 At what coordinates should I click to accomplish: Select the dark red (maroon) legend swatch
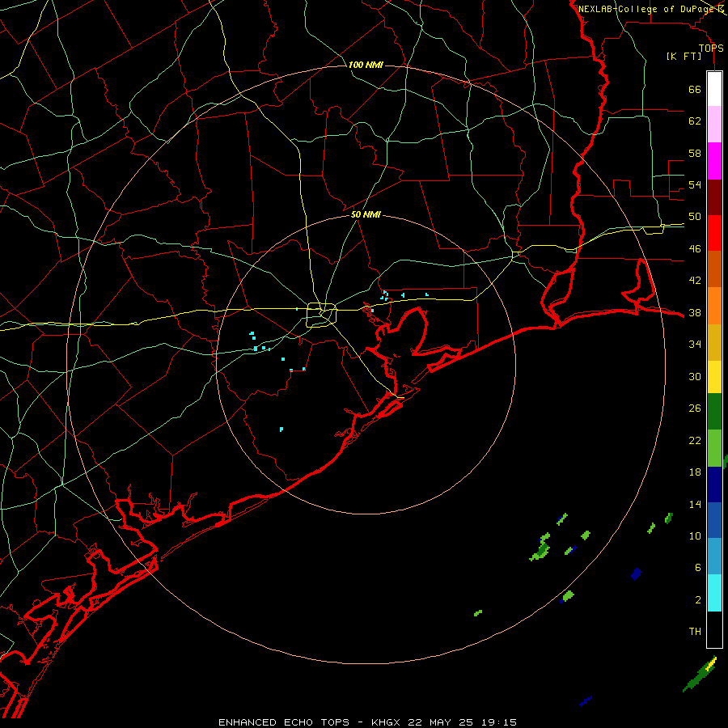[x=714, y=197]
